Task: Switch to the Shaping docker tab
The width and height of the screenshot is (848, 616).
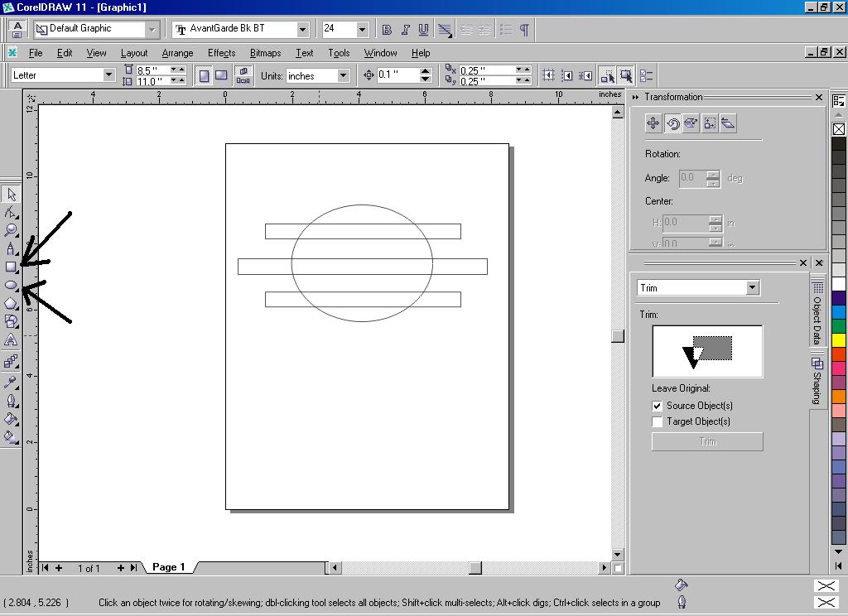Action: click(x=818, y=383)
